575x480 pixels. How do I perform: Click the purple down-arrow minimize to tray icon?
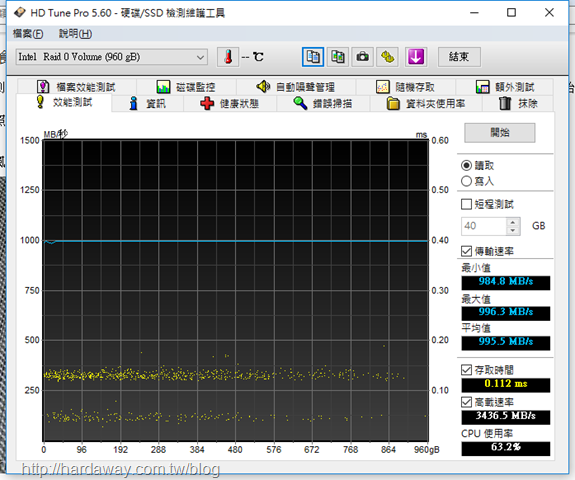[x=416, y=57]
